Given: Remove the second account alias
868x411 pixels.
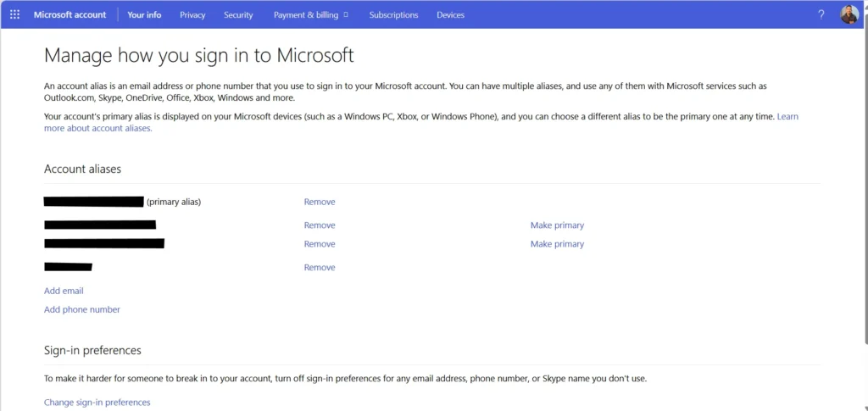Looking at the screenshot, I should click(x=320, y=225).
